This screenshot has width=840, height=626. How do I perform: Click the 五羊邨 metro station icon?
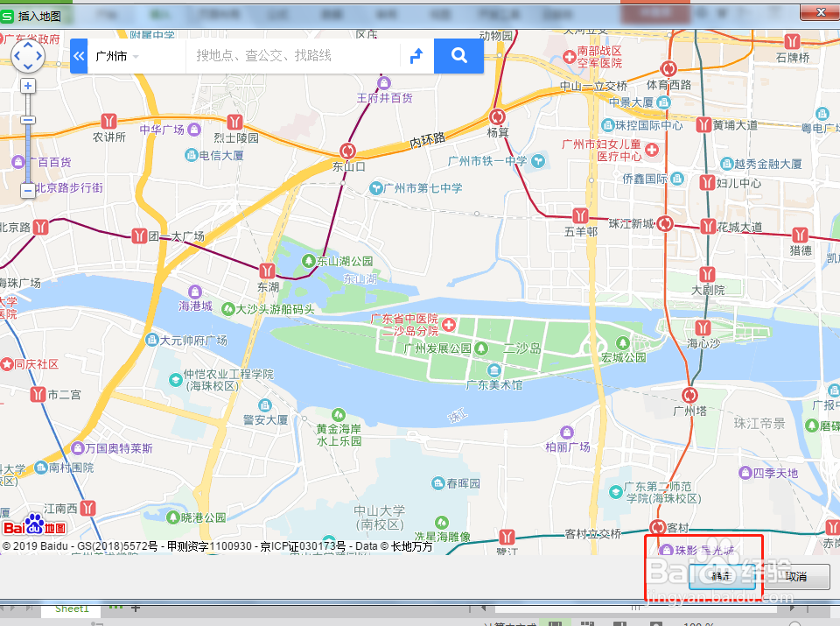click(x=581, y=216)
